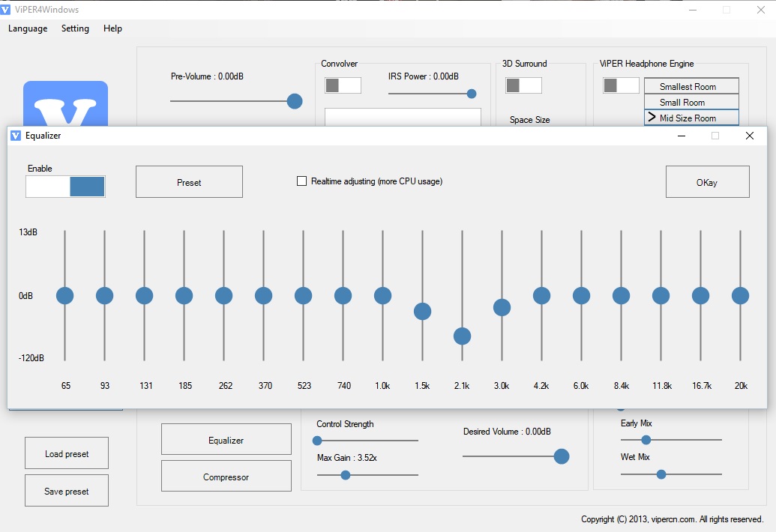Click the Pre-Volume slider handle

pos(295,101)
